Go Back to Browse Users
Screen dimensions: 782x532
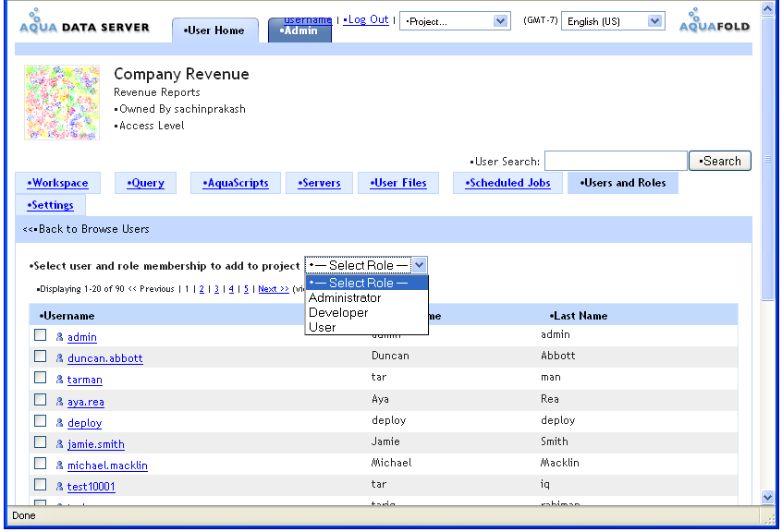[x=86, y=229]
